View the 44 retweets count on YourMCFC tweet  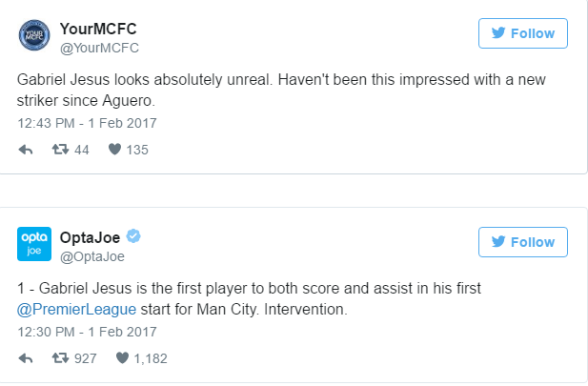pyautogui.click(x=81, y=150)
